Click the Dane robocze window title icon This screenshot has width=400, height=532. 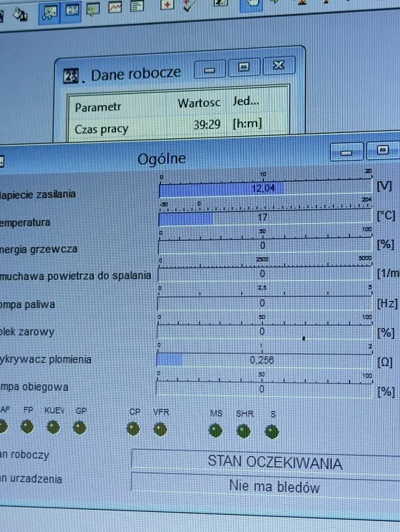tap(71, 76)
